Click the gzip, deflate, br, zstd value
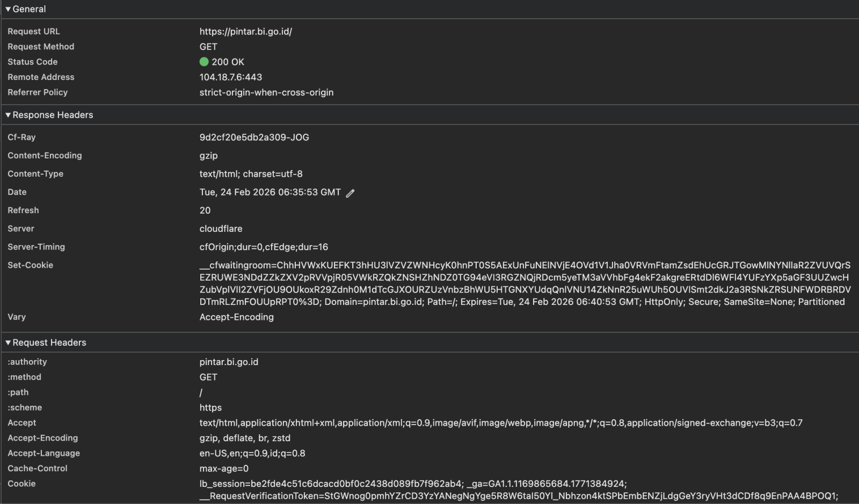Image resolution: width=859 pixels, height=504 pixels. (245, 438)
